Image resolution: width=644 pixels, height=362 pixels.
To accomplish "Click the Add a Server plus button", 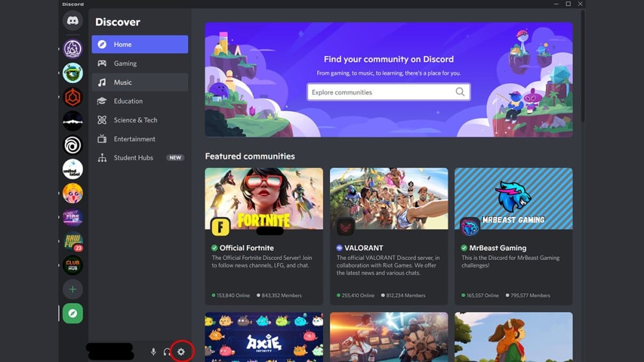I will 73,289.
